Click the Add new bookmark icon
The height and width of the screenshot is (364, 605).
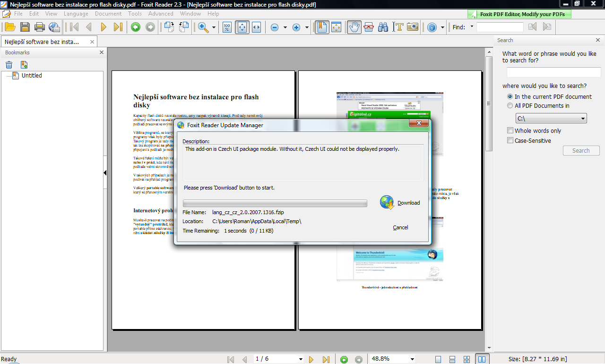pyautogui.click(x=24, y=65)
